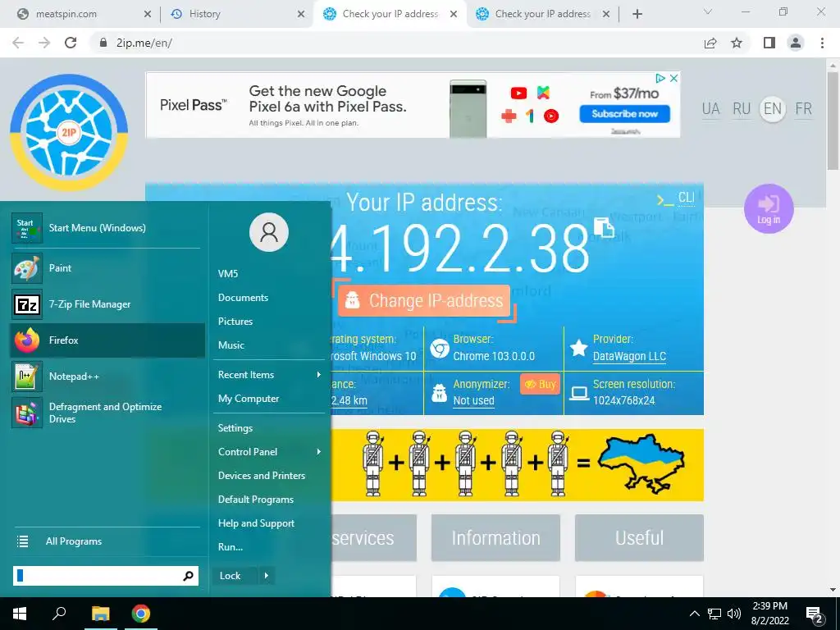Open DataWagon LLC provider link

click(629, 356)
